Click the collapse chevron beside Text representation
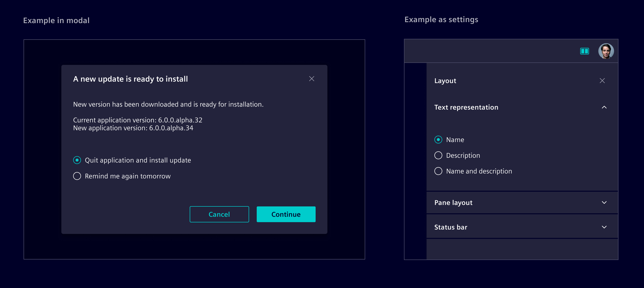644x288 pixels. 605,107
